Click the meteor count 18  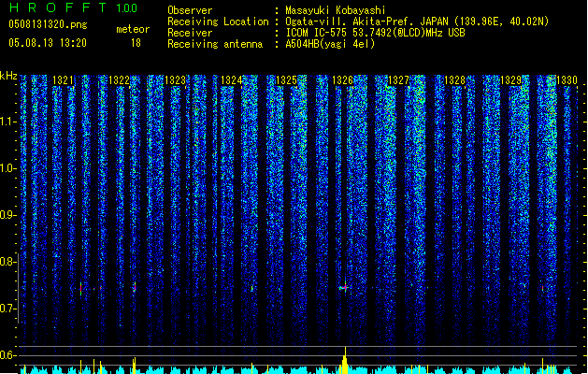click(x=136, y=43)
